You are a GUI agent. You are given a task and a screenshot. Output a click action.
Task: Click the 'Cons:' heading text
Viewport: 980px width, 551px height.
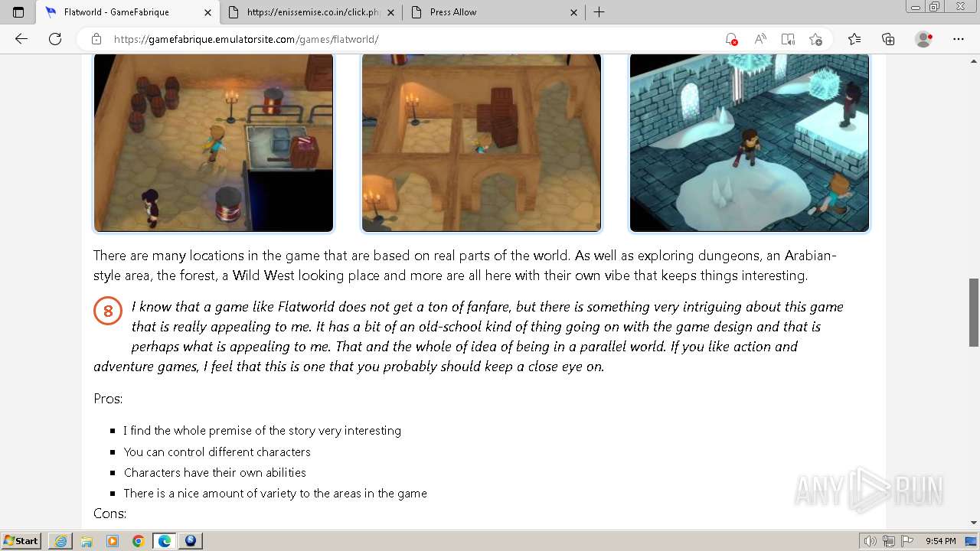[109, 514]
